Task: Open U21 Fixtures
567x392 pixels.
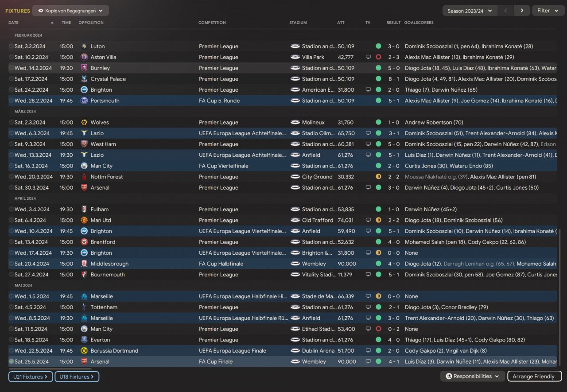Action: click(x=31, y=376)
